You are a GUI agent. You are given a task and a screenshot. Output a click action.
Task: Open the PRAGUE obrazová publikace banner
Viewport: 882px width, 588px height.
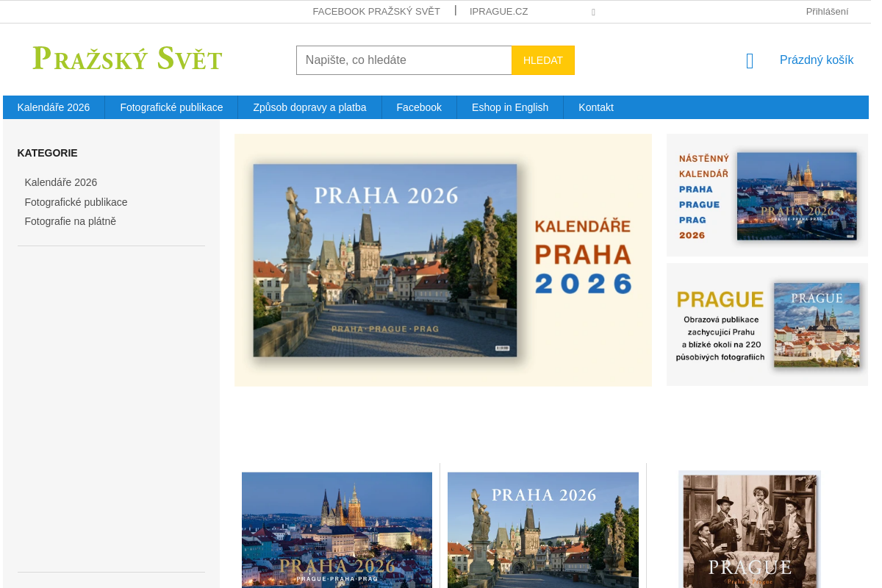(767, 325)
